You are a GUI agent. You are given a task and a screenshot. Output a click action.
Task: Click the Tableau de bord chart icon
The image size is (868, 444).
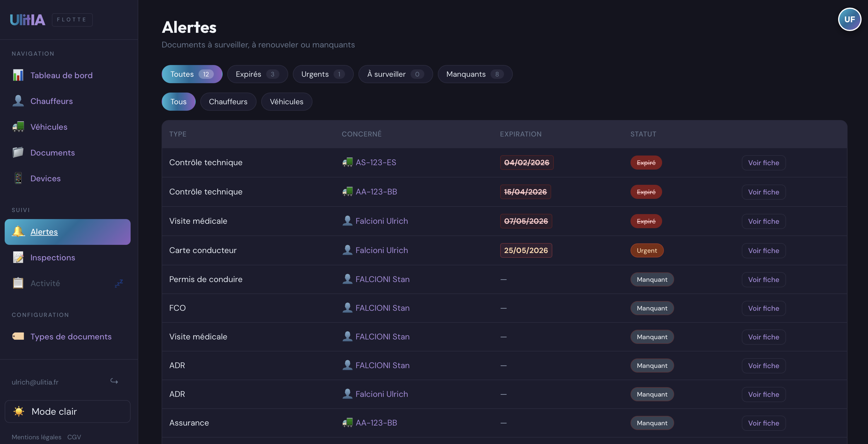[18, 75]
